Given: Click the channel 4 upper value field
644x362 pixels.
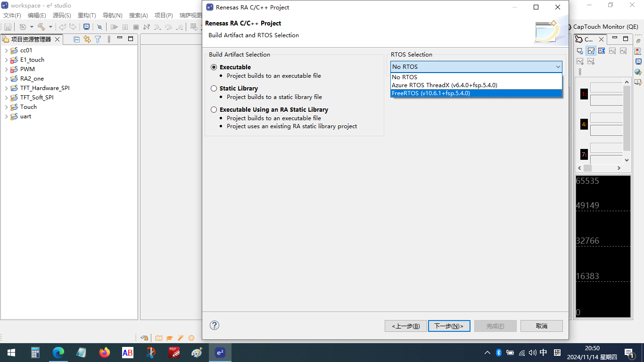Looking at the screenshot, I should pyautogui.click(x=607, y=118).
